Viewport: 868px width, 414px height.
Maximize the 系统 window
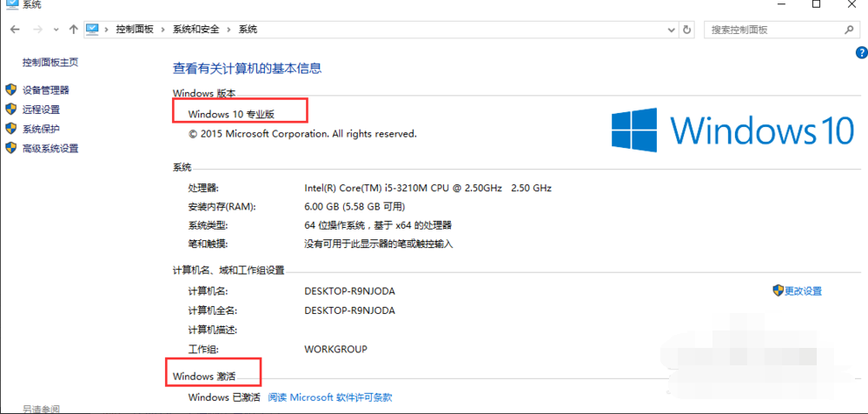click(816, 5)
